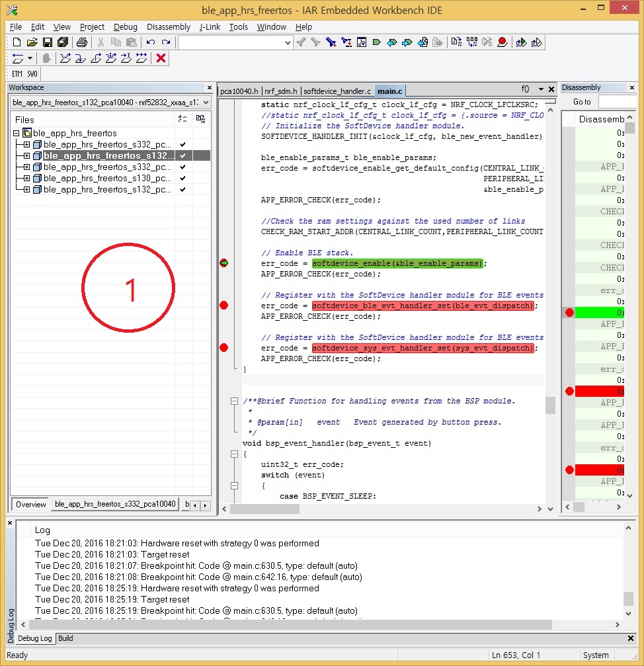Click the Disassembly Go to input field
Viewport: 644px width, 666px height.
[x=618, y=102]
